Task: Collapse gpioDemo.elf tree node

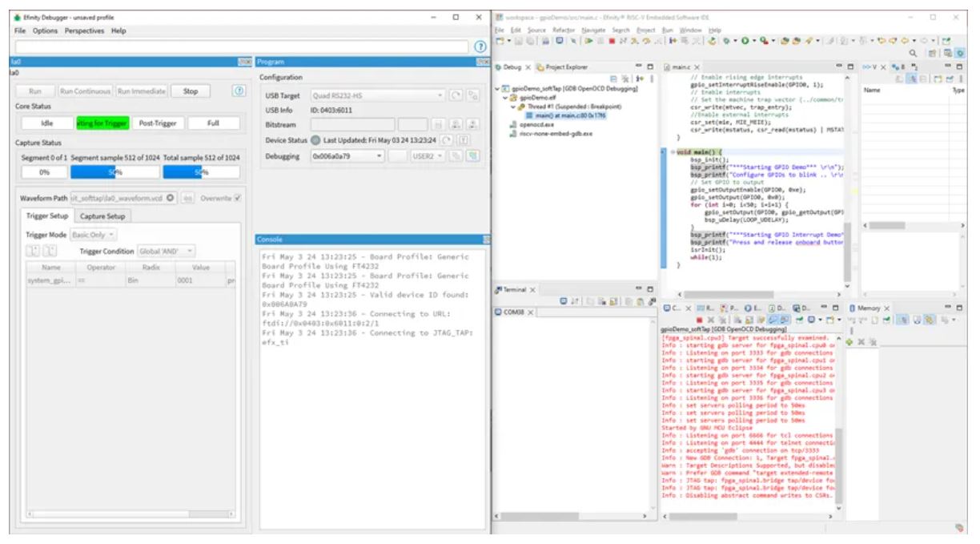Action: pos(504,97)
